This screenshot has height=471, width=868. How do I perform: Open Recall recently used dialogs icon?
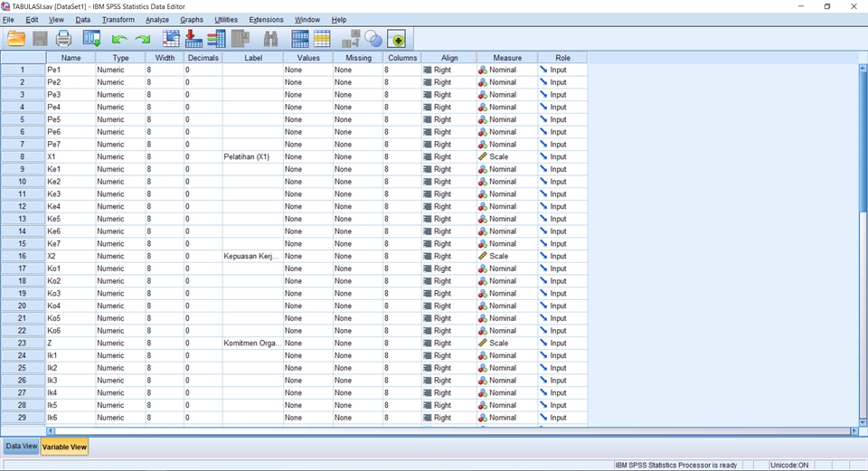point(91,39)
